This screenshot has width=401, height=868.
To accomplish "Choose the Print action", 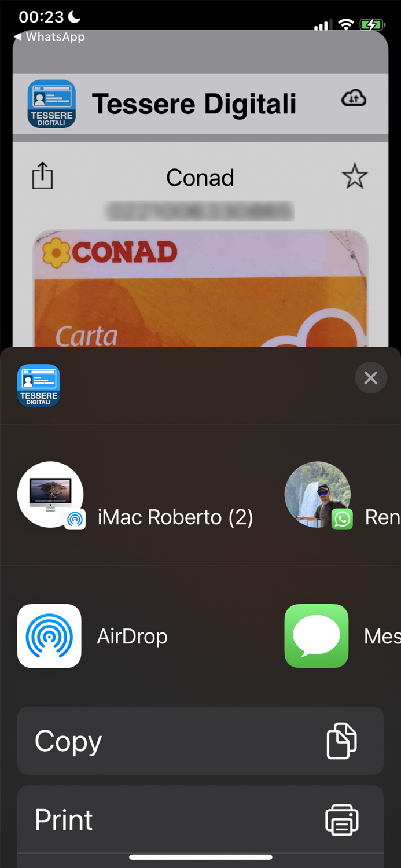I will (200, 819).
